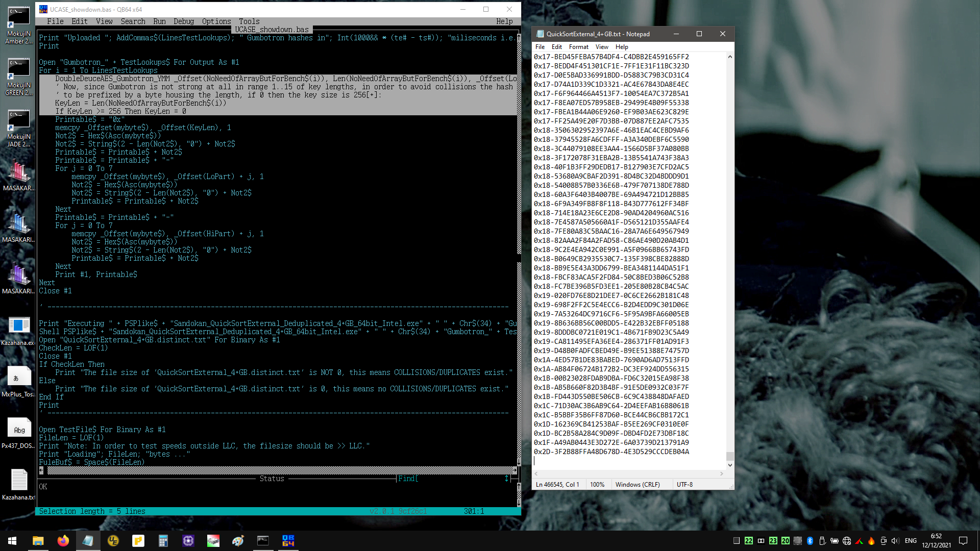
Task: Select the UCASE_showdown.bas tab
Action: [272, 30]
